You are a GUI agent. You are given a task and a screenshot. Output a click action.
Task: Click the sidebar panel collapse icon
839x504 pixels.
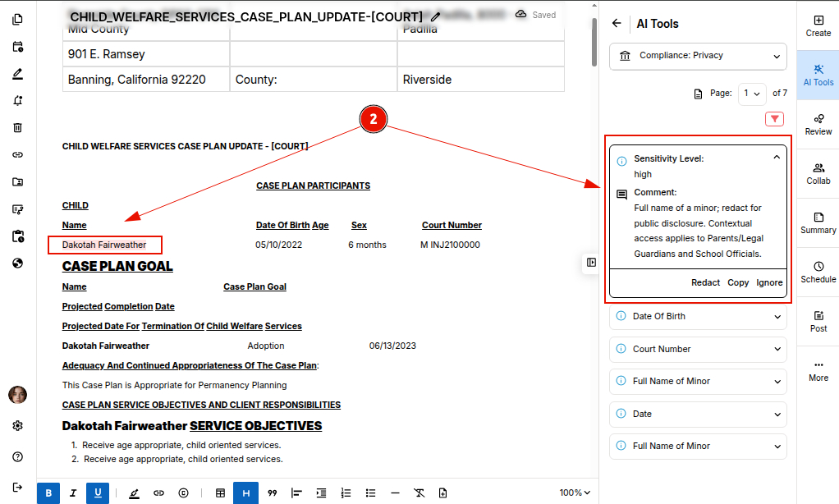pos(591,263)
